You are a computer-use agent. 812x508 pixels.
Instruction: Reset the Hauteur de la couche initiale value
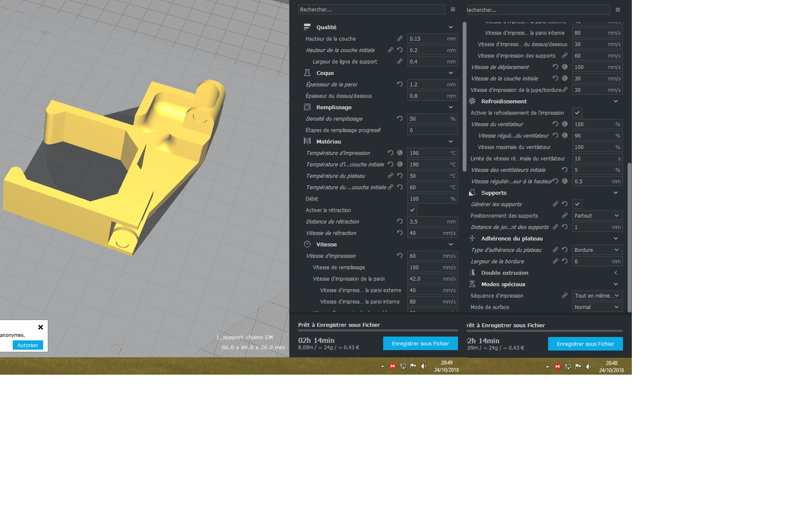coord(400,50)
